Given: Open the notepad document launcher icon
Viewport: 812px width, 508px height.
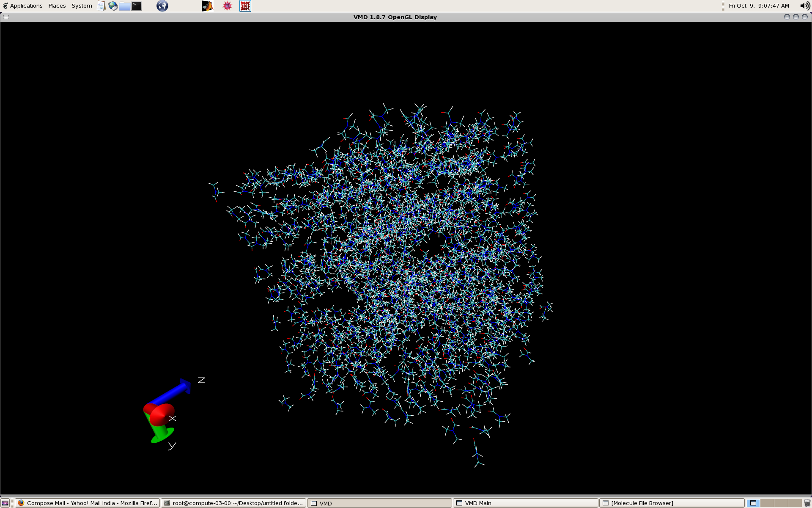Looking at the screenshot, I should click(101, 6).
